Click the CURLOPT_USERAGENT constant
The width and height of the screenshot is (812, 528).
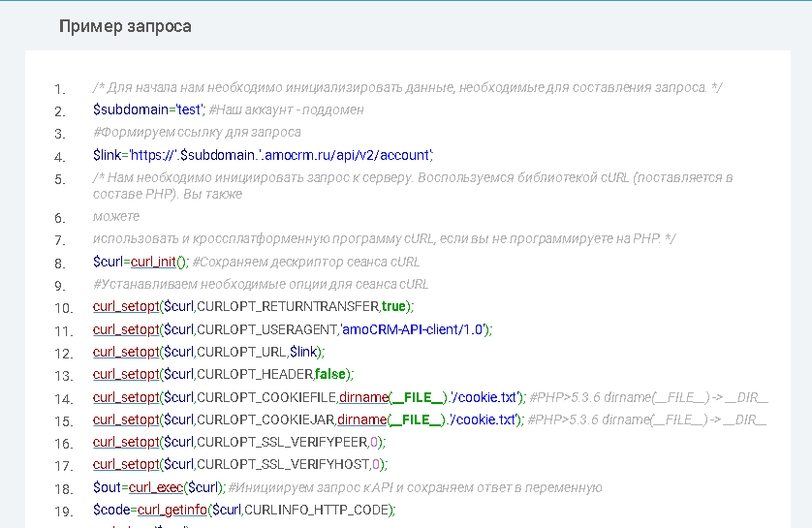point(267,329)
